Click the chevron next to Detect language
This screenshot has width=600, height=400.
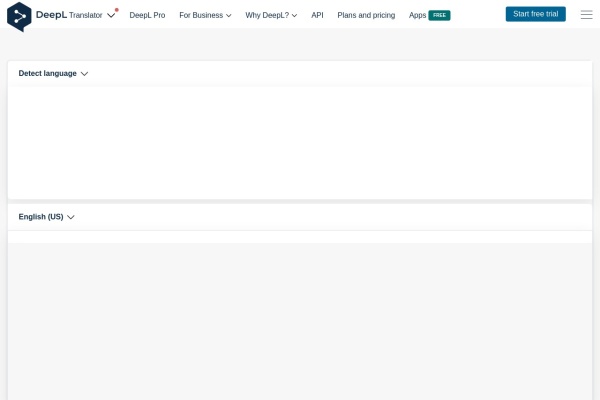[84, 74]
